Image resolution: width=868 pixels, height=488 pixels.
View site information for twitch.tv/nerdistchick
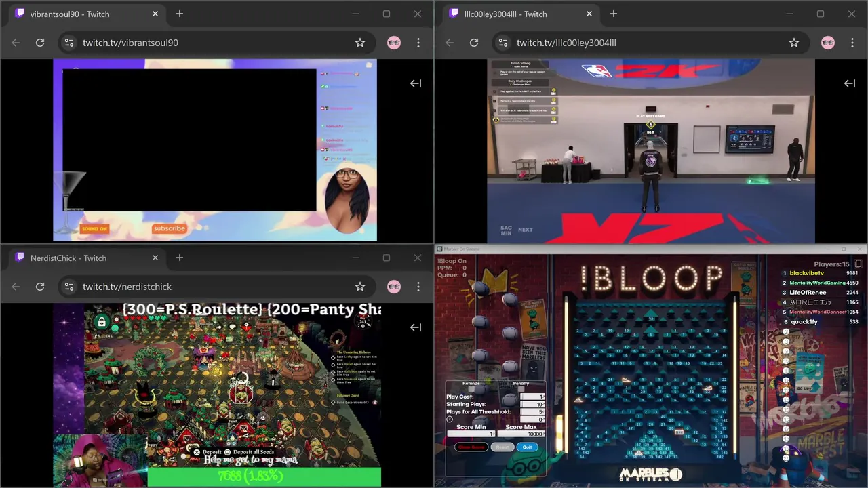click(x=68, y=287)
